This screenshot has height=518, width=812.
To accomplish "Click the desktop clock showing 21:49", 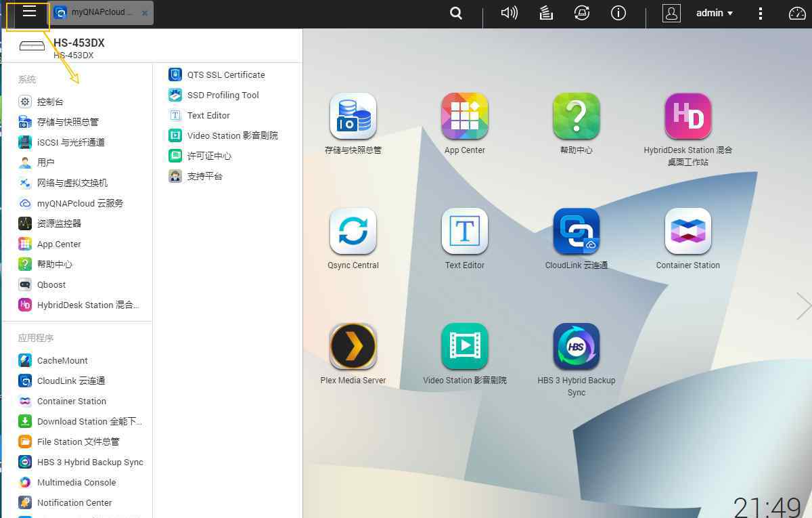I will click(x=767, y=507).
